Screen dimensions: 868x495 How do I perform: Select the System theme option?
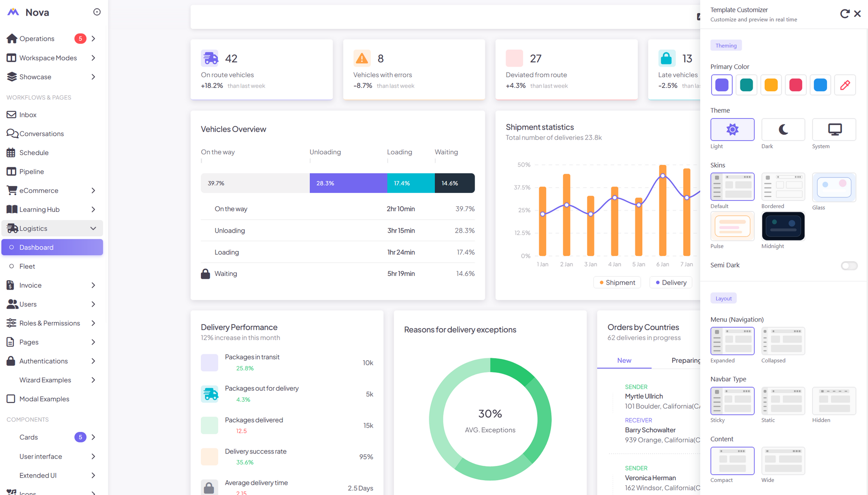coord(834,130)
